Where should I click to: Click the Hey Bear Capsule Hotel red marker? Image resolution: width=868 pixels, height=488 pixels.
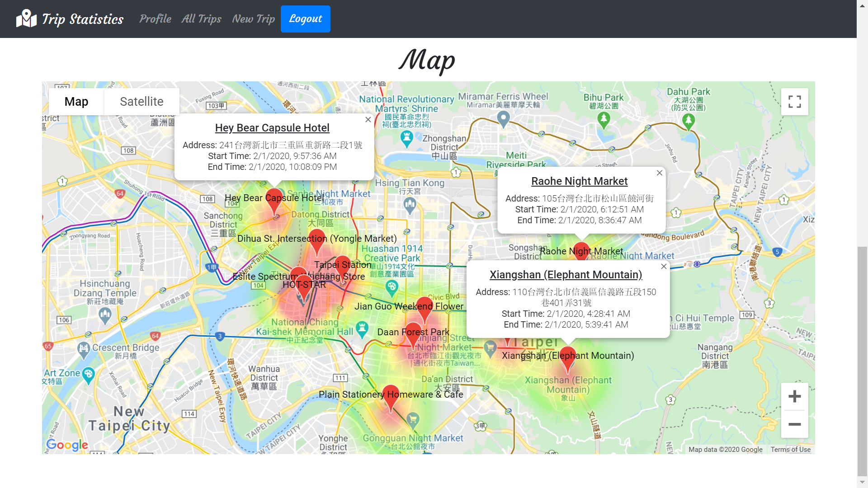click(274, 202)
